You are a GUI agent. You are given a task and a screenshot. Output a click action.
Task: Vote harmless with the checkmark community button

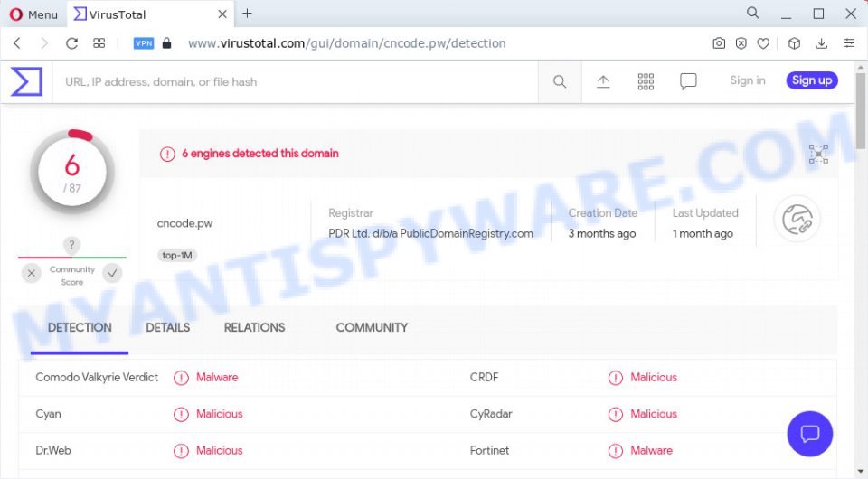click(x=112, y=273)
